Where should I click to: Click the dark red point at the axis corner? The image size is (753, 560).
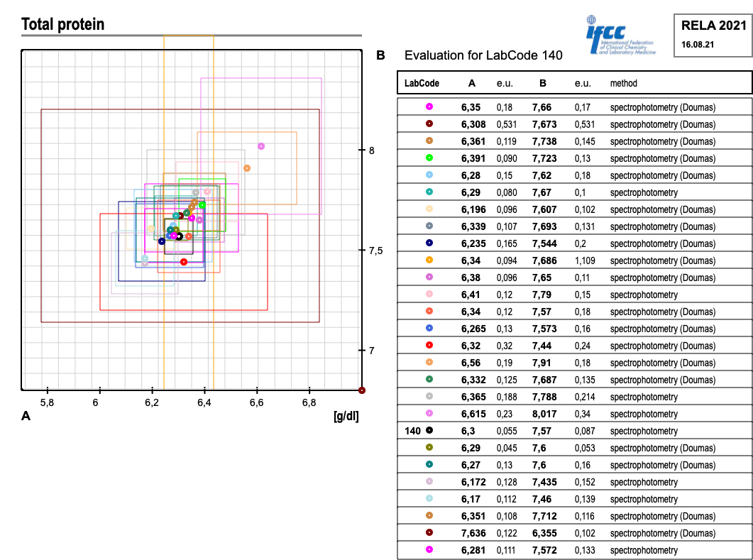point(362,390)
